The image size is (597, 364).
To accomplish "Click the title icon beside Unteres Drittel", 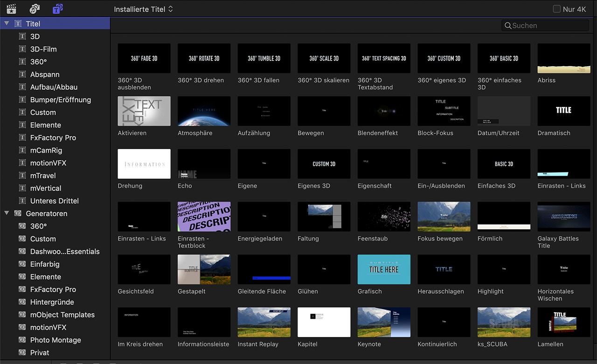I will coord(22,201).
